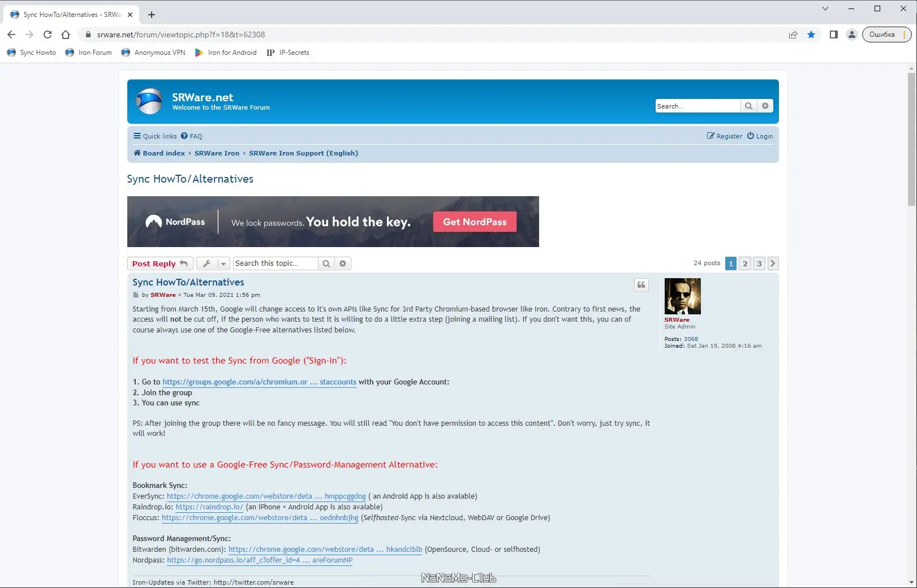Click the next page arrow

(773, 263)
